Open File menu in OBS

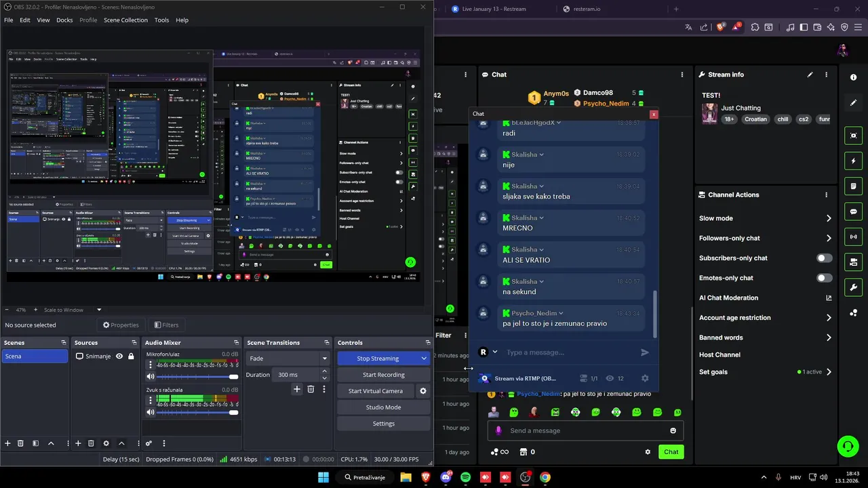[9, 20]
